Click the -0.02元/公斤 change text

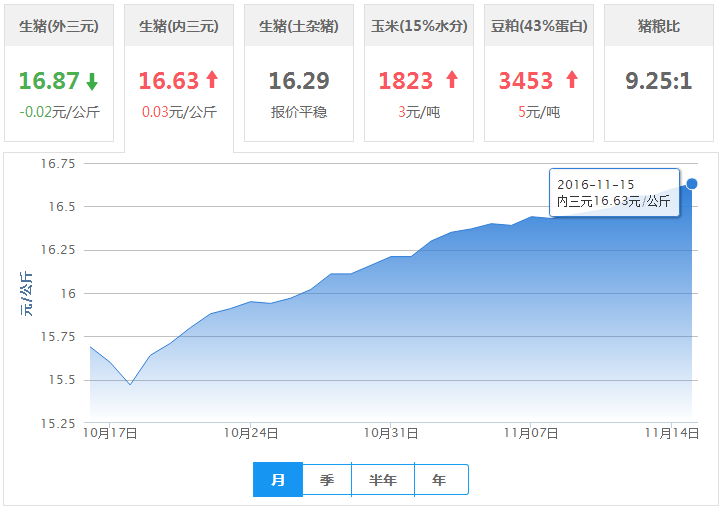(x=59, y=112)
